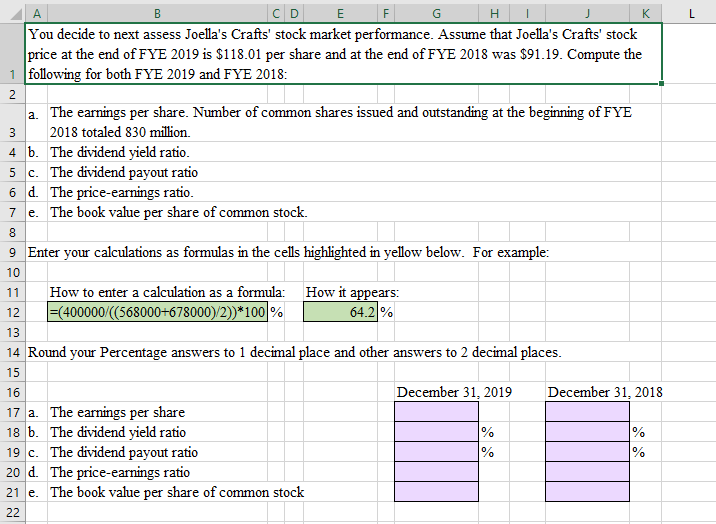Image resolution: width=716 pixels, height=524 pixels.
Task: Select column J header
Action: click(x=587, y=14)
